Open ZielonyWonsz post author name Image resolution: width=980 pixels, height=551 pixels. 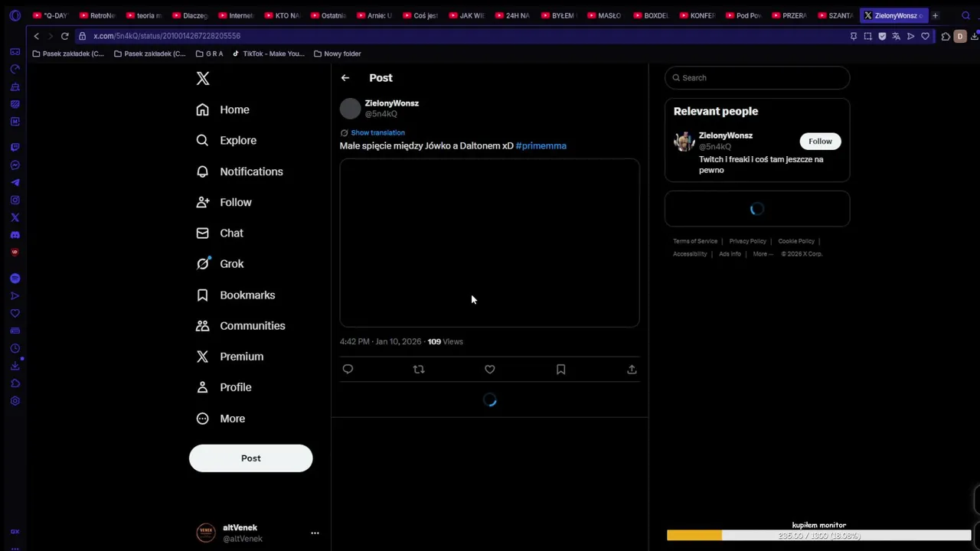[x=392, y=103]
